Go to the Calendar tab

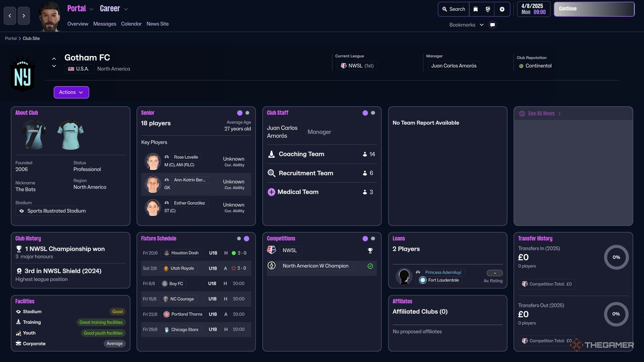[x=131, y=24]
